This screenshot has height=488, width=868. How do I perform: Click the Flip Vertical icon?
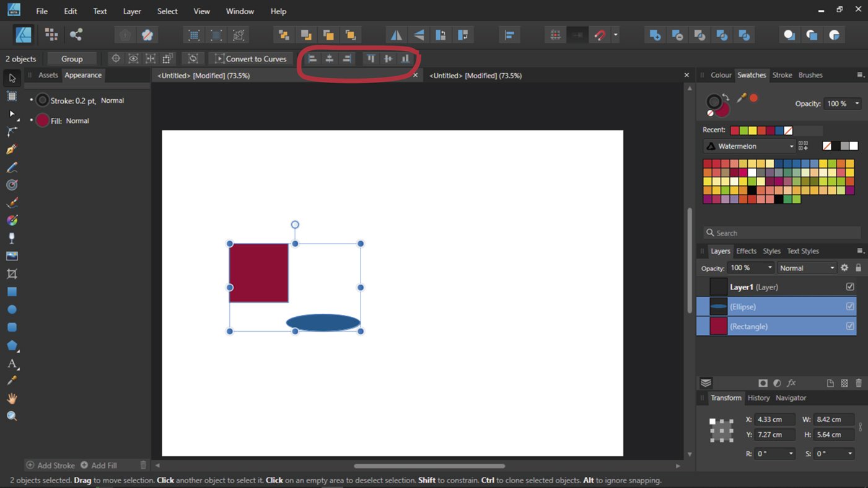pos(419,35)
